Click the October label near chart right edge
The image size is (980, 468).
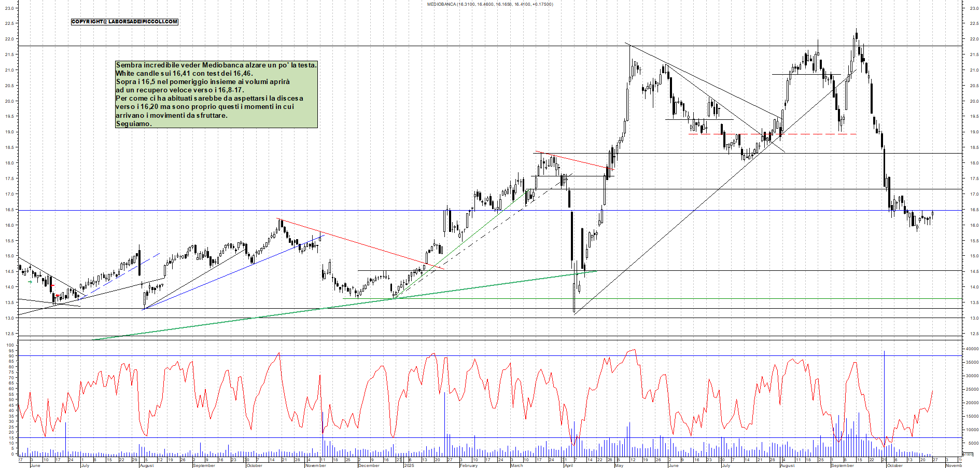(x=894, y=466)
